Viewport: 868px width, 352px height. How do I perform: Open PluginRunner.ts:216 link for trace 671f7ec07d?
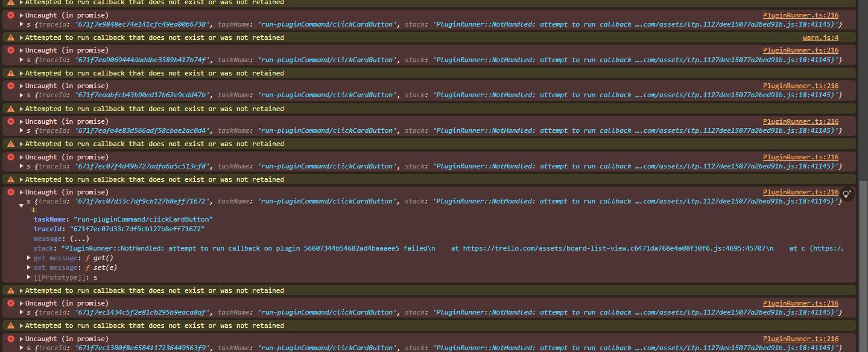pos(800,193)
